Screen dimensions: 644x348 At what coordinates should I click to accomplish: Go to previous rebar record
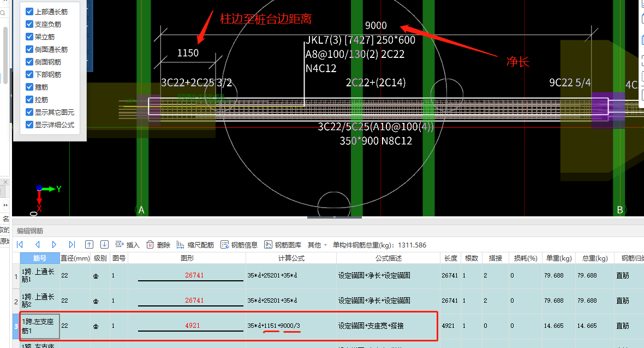(x=37, y=245)
